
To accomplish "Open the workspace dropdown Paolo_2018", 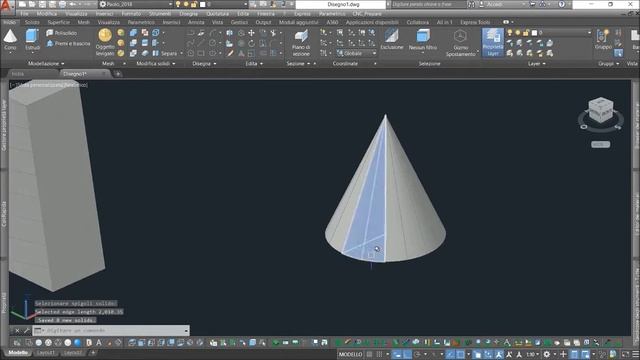I will pyautogui.click(x=136, y=4).
